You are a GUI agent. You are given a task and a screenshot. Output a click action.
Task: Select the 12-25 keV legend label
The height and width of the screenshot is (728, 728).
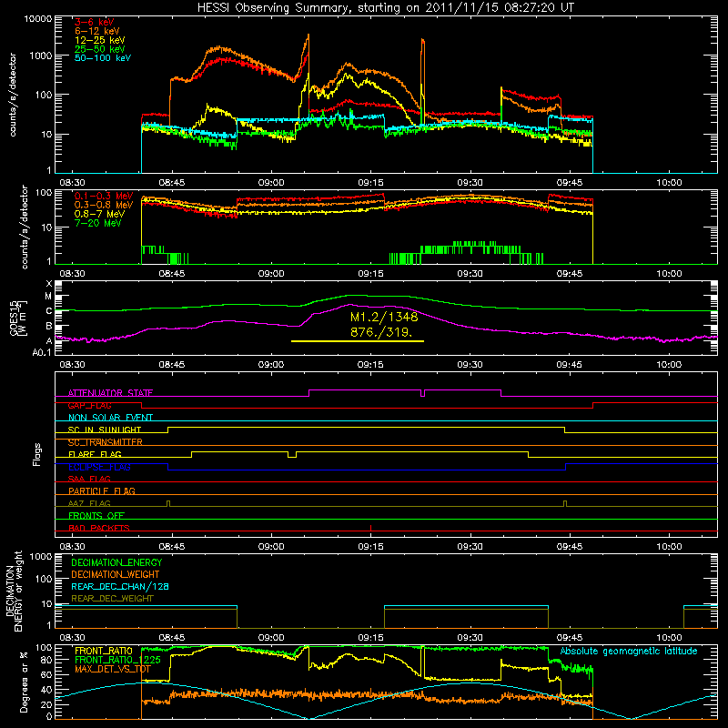click(x=100, y=40)
